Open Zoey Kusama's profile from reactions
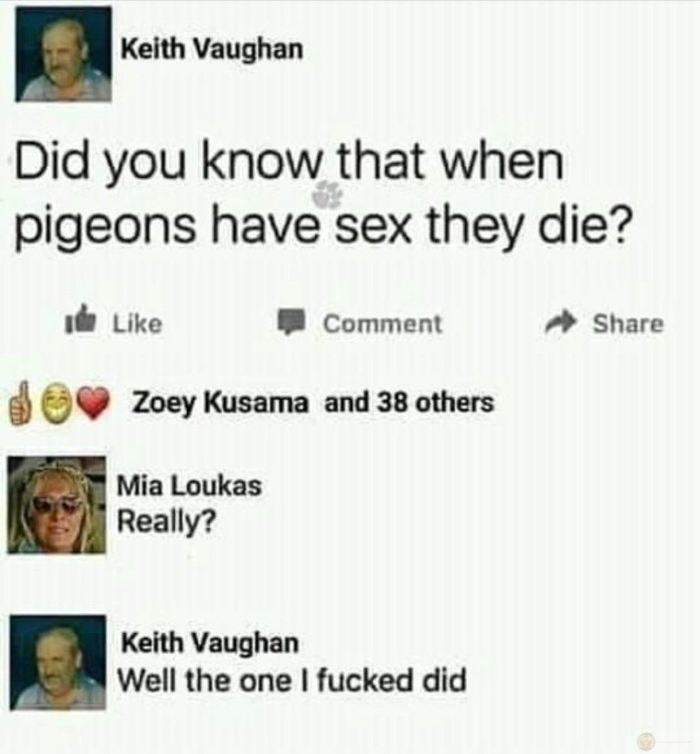The width and height of the screenshot is (700, 754). coord(220,403)
